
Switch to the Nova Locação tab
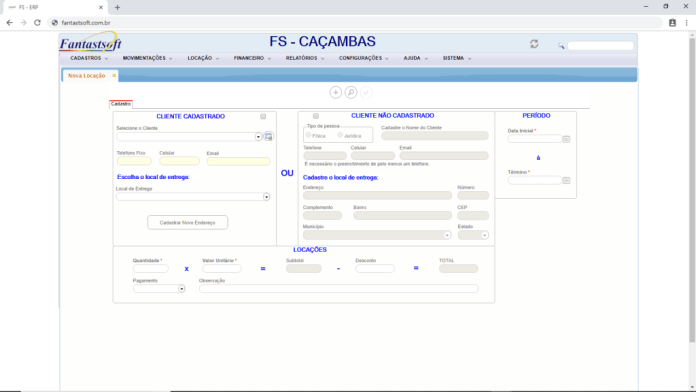87,76
